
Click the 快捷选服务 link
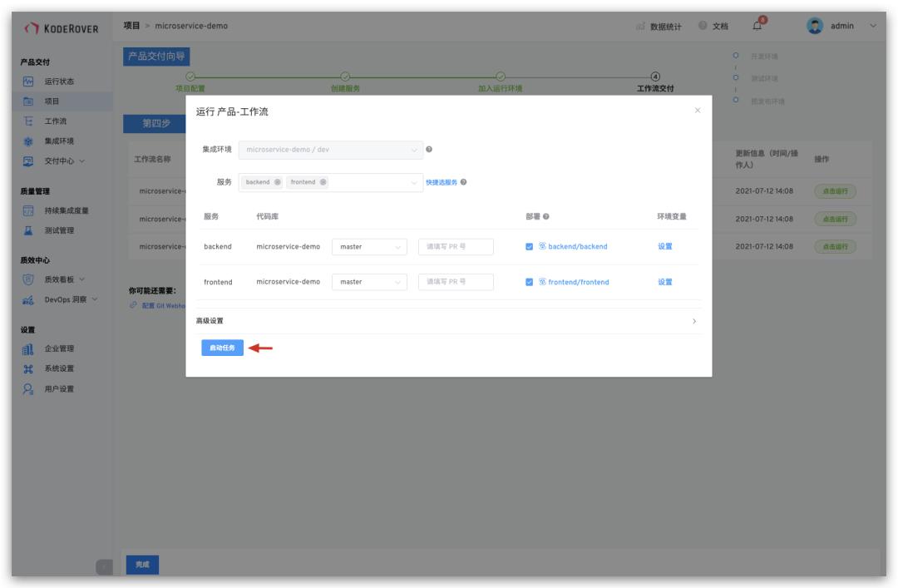(441, 182)
